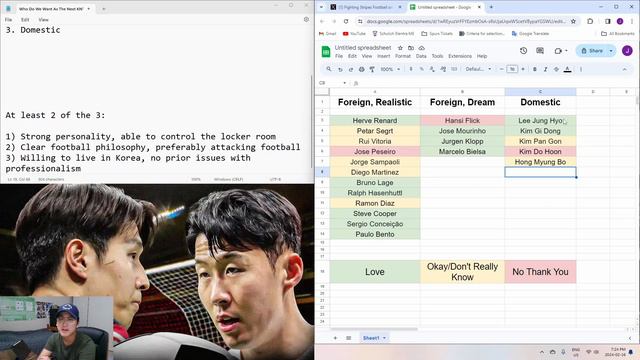The image size is (640, 360).
Task: Switch to the first Chrome tab
Action: coord(366,7)
